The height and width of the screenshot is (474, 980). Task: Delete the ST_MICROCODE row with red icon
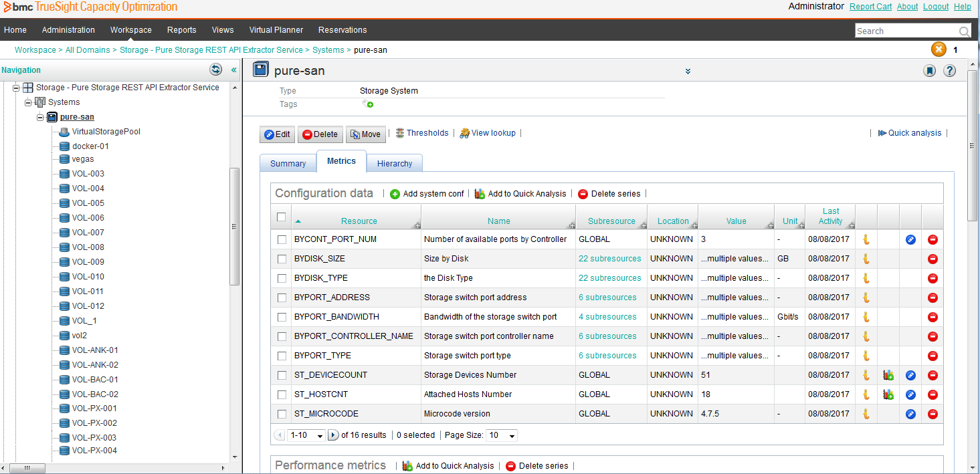pyautogui.click(x=933, y=414)
